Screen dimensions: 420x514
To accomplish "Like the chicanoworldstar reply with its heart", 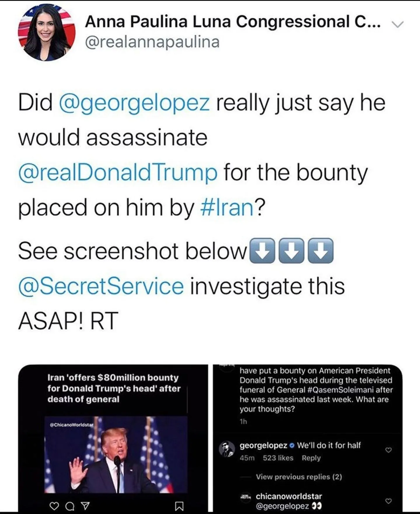I will point(388,501).
